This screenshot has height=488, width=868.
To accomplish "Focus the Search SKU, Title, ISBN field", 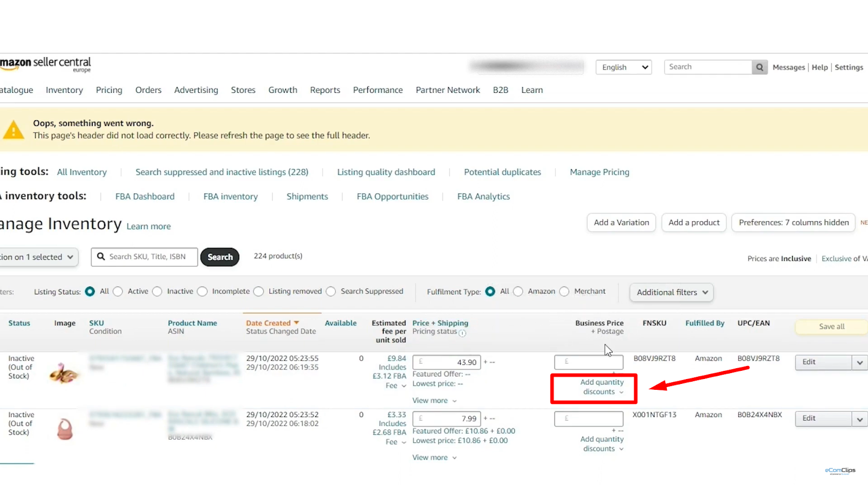I will tap(144, 257).
